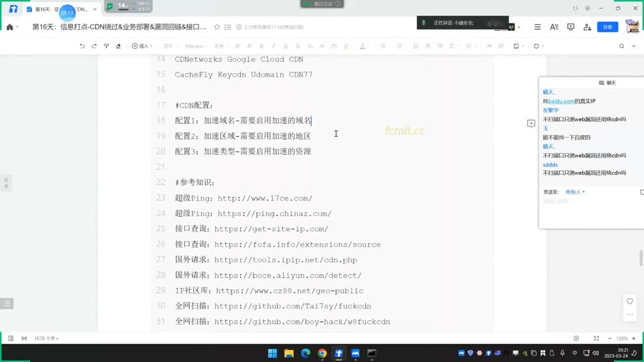Toggle strikethrough formatting
The width and height of the screenshot is (644, 362).
(x=297, y=46)
